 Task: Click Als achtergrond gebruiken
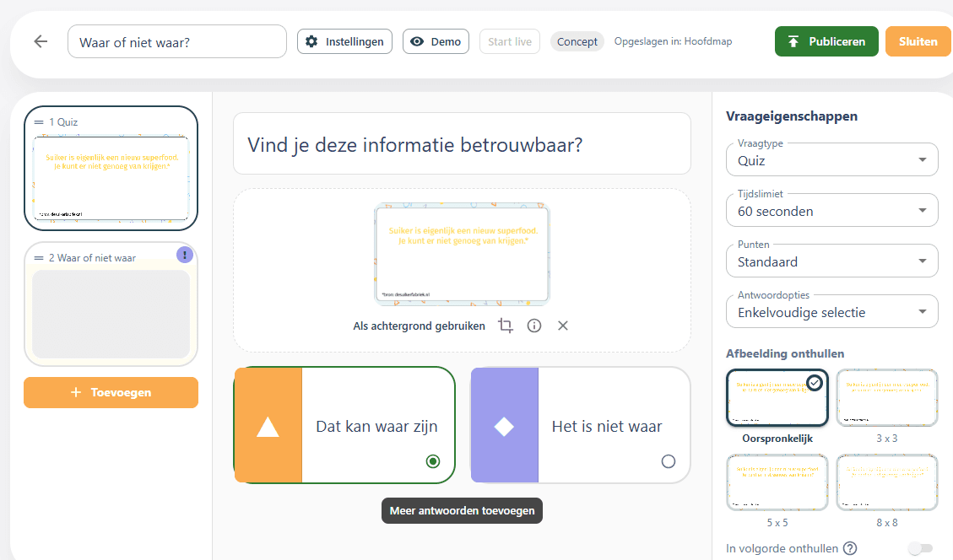click(x=419, y=326)
